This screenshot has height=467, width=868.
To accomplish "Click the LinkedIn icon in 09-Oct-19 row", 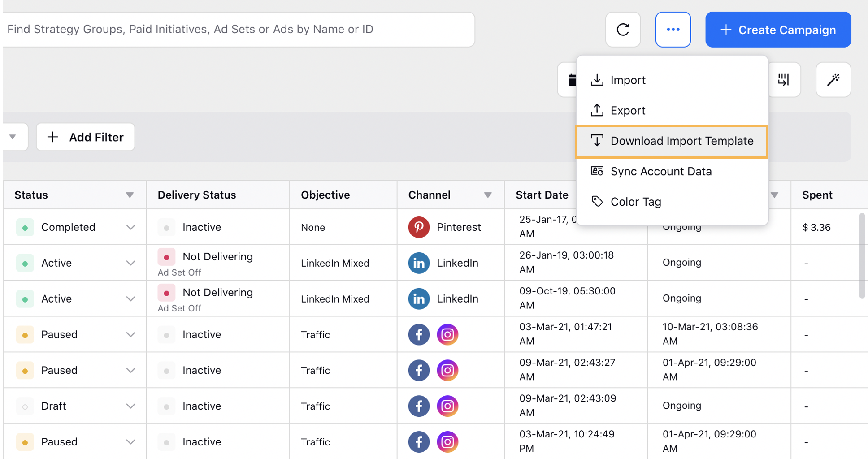I will [x=419, y=299].
